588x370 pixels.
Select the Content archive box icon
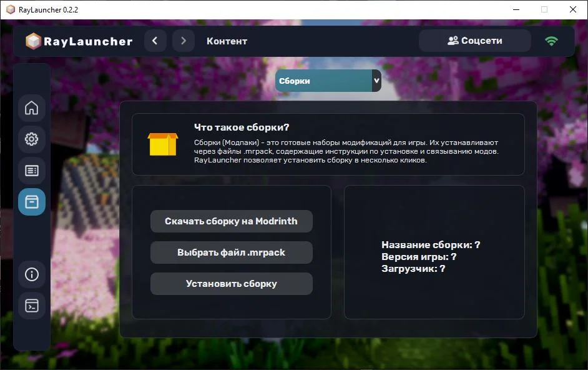pyautogui.click(x=31, y=202)
